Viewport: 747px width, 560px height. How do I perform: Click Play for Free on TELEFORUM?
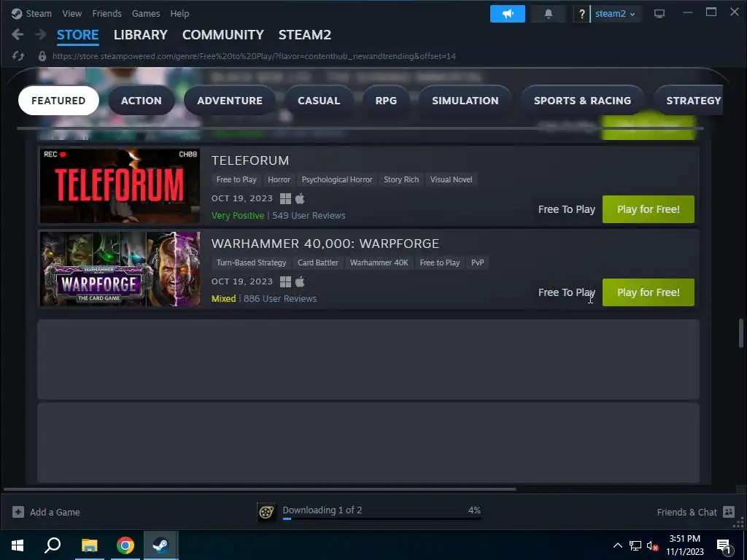point(649,209)
